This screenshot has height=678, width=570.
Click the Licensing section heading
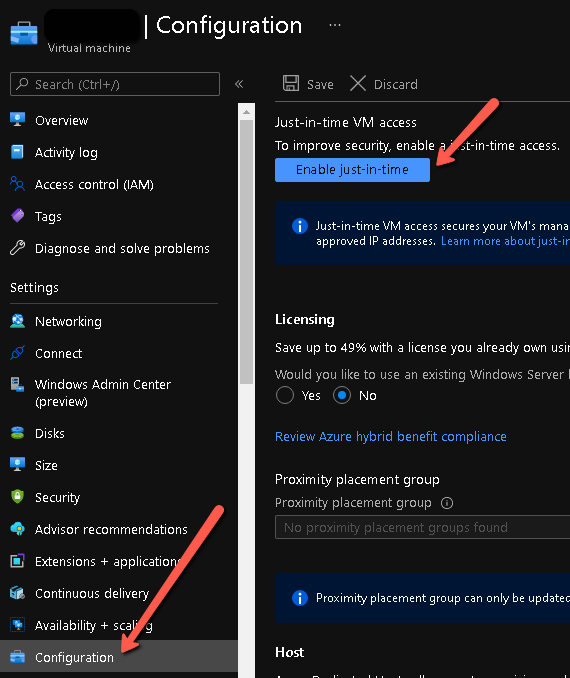304,320
